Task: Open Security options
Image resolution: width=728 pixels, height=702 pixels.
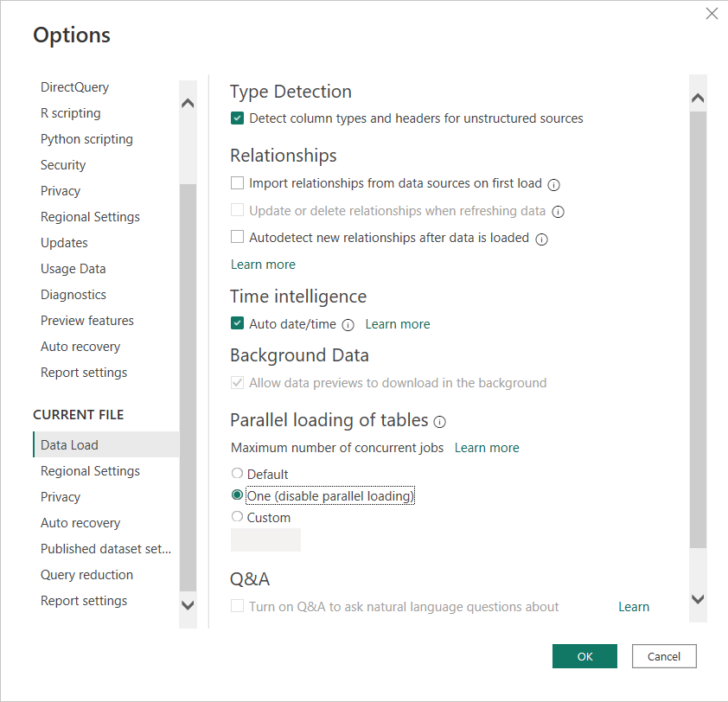Action: point(63,165)
